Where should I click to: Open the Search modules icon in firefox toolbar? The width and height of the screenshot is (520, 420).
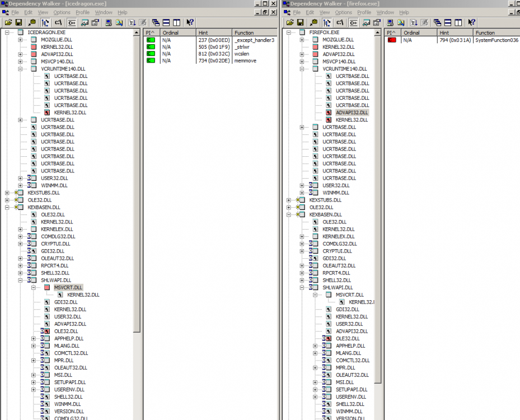pos(401,22)
